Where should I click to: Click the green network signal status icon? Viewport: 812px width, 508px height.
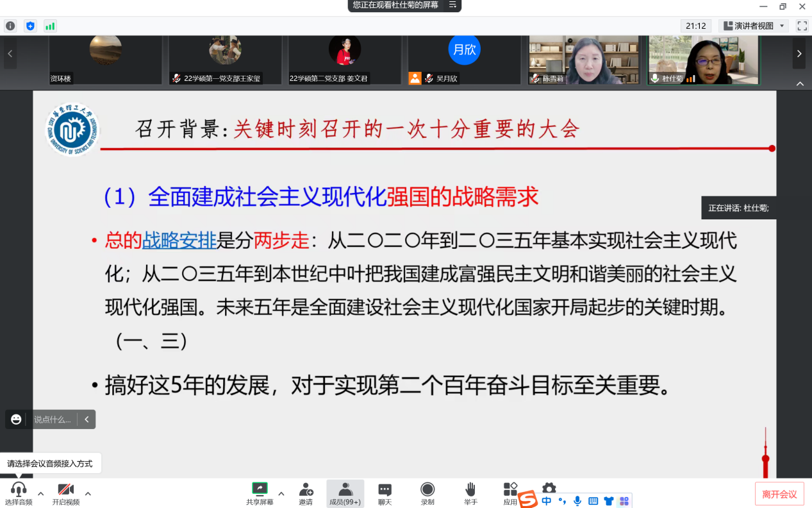tap(50, 26)
